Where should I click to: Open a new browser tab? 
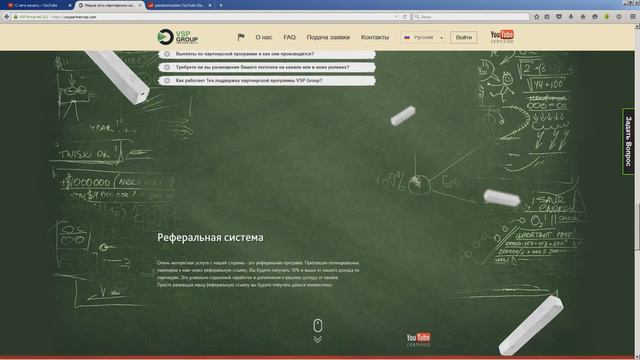[x=221, y=5]
